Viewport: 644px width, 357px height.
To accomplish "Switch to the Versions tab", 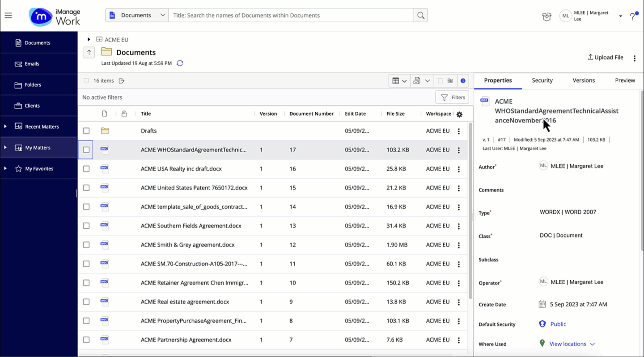I will point(583,80).
